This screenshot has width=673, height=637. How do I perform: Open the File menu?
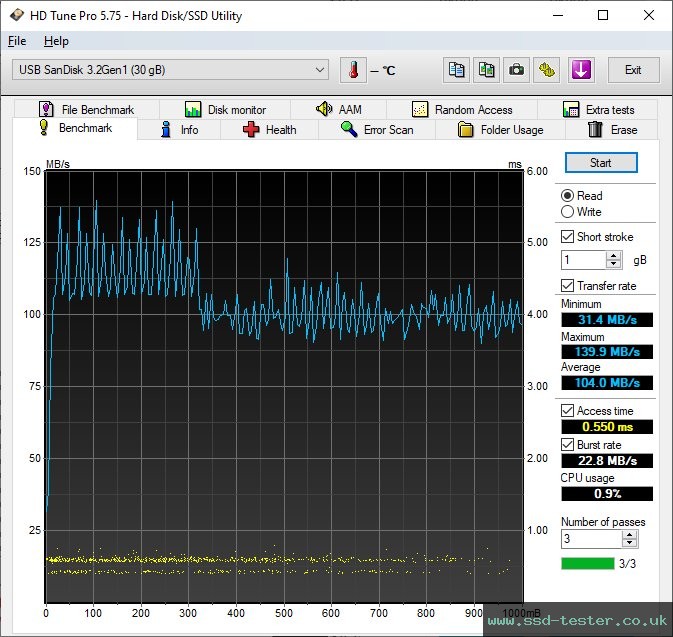point(17,41)
